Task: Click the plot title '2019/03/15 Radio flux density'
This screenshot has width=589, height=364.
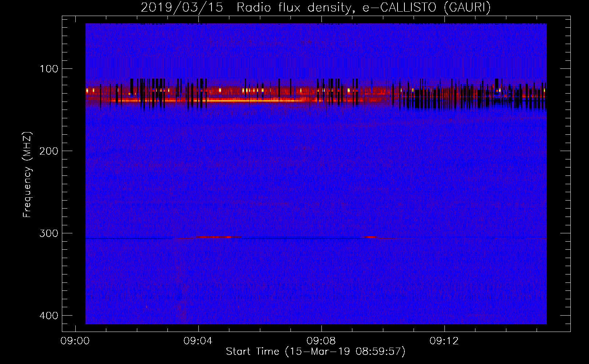Action: [x=247, y=8]
